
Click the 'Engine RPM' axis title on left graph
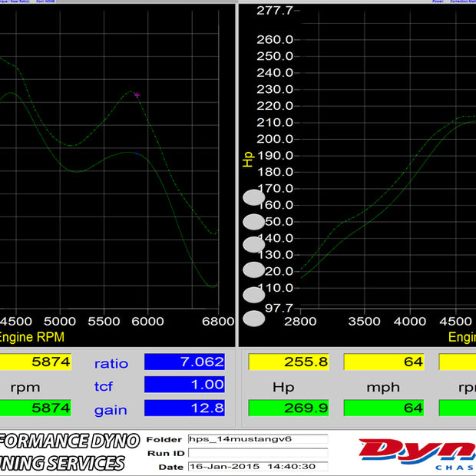pos(31,337)
